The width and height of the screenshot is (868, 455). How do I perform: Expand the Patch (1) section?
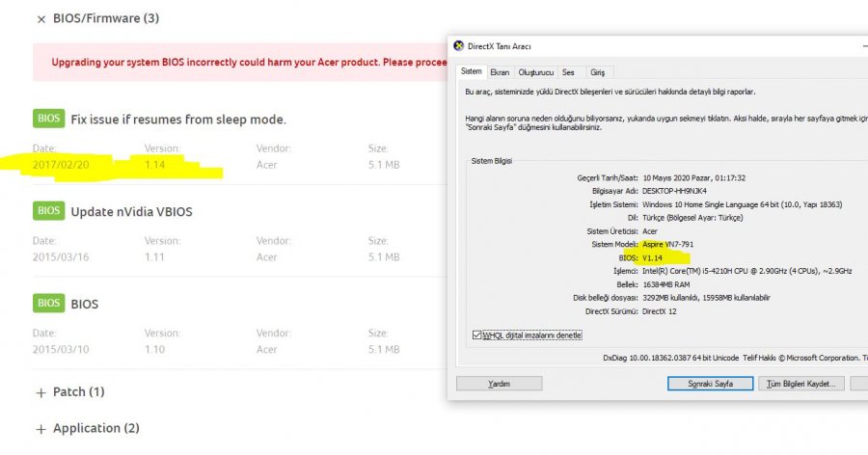[41, 393]
